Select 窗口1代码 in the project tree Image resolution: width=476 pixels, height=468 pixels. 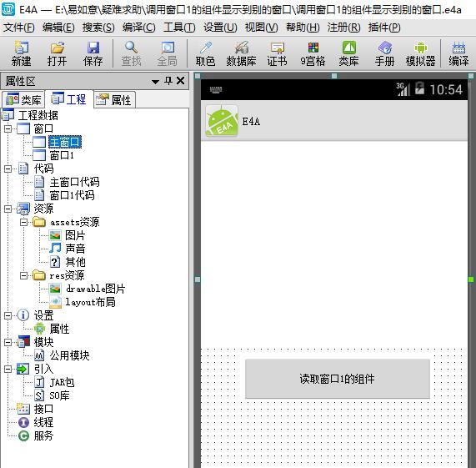click(x=72, y=195)
